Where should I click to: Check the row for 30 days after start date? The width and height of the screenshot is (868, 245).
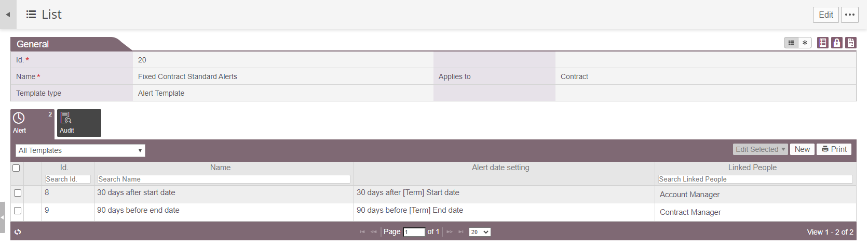18,193
